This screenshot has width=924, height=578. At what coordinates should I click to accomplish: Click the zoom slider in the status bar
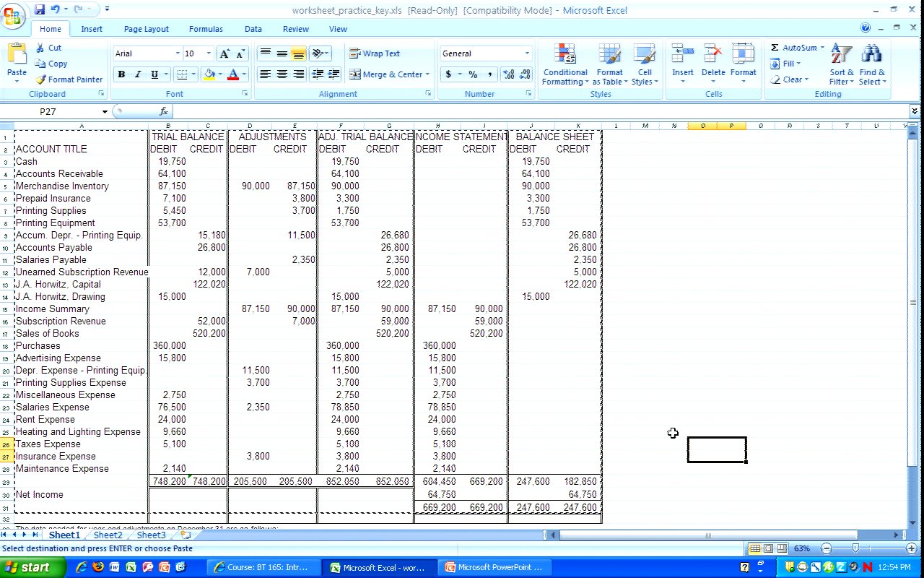[x=855, y=548]
